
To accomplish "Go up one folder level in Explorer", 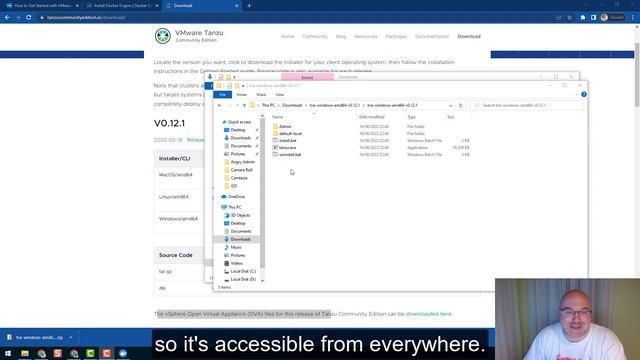I will 244,105.
